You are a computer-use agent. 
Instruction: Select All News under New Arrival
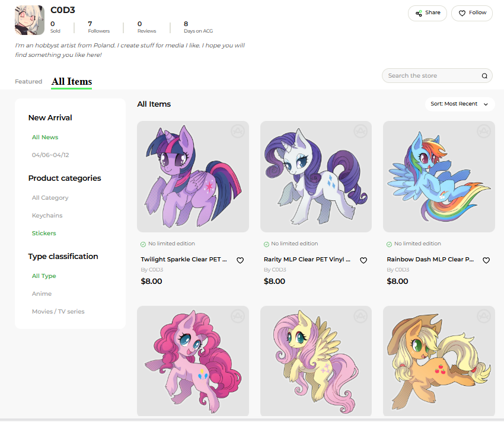(x=45, y=138)
